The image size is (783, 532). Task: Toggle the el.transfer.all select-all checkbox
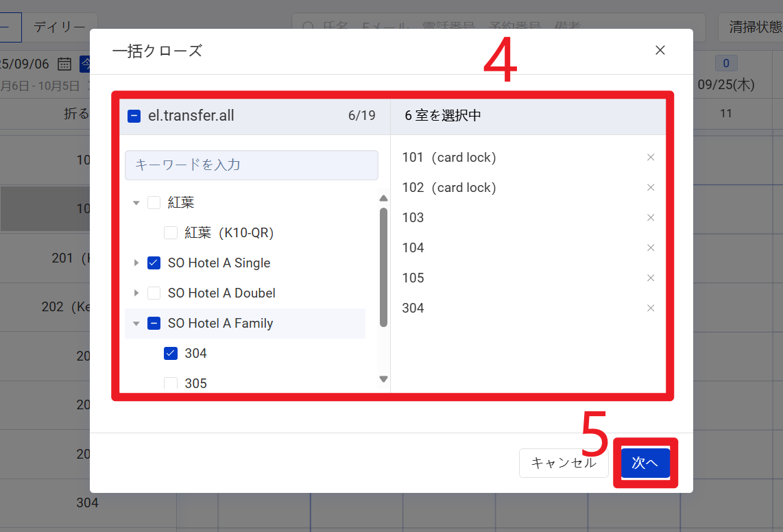134,116
